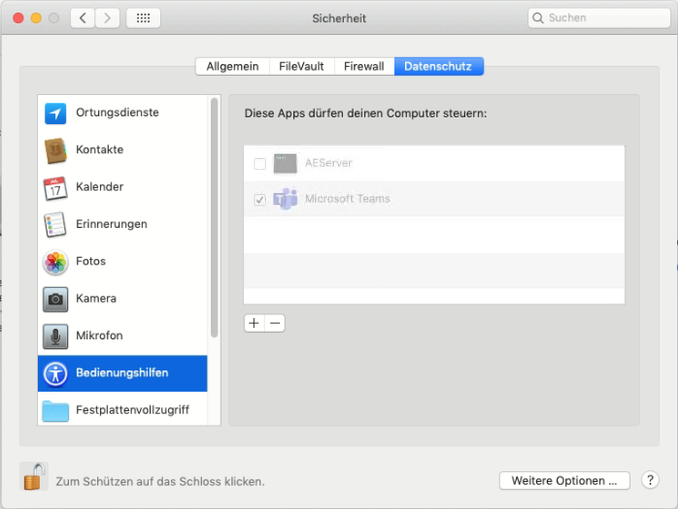Click the Suchen search field

pos(599,18)
